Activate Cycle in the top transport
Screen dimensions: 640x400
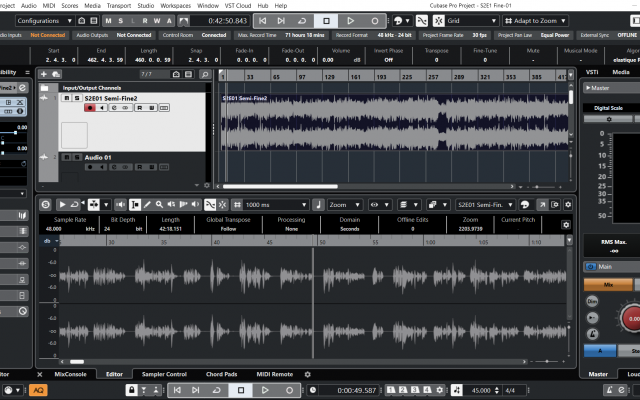(x=302, y=21)
